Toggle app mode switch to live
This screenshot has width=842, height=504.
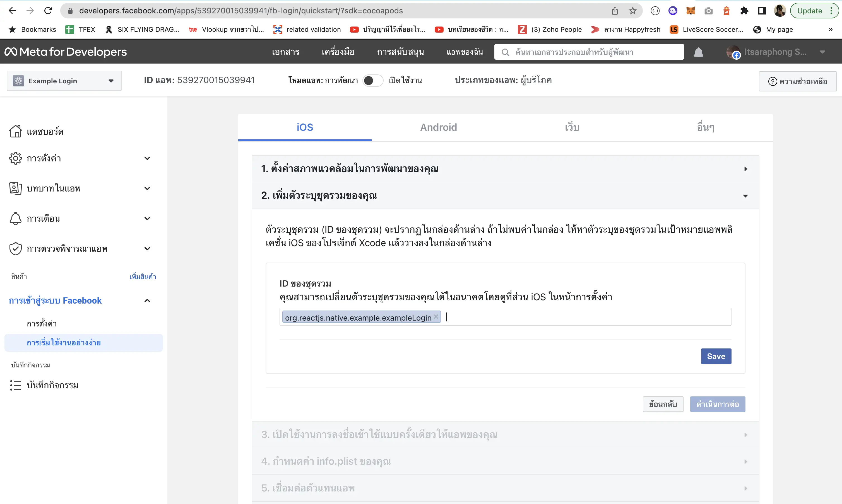point(372,81)
